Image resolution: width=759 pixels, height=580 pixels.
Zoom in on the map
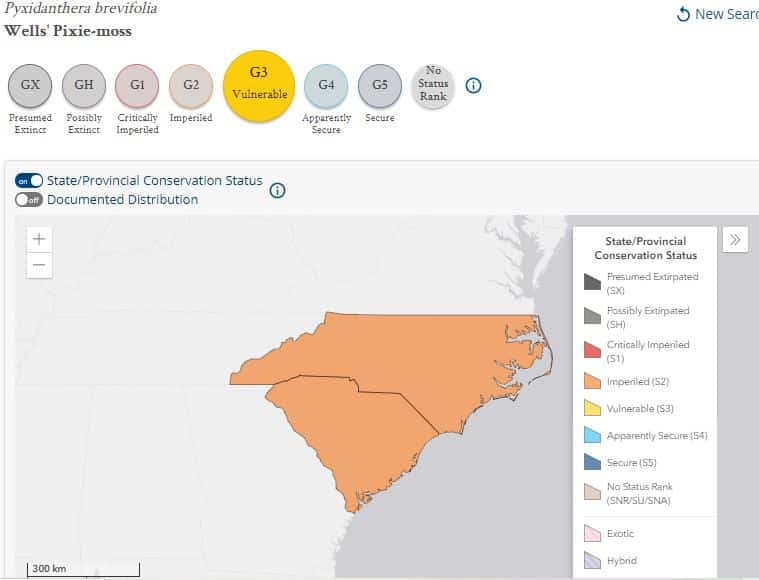[x=39, y=239]
